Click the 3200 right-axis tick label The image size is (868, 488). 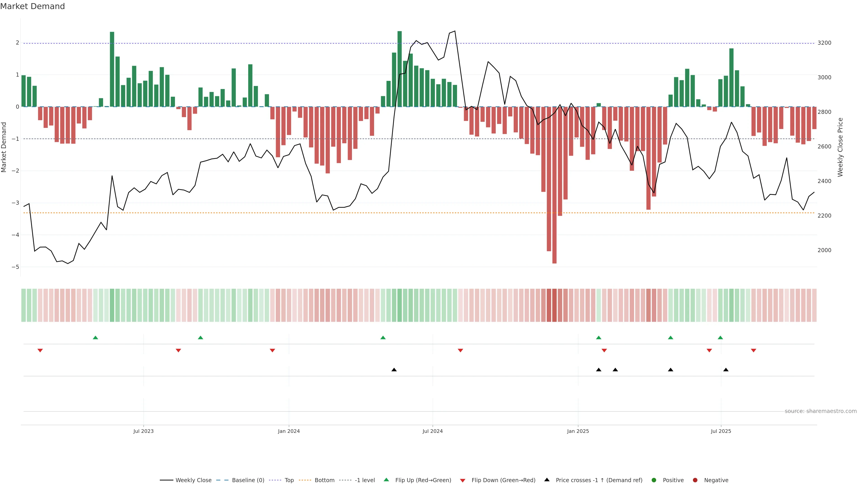(x=824, y=43)
